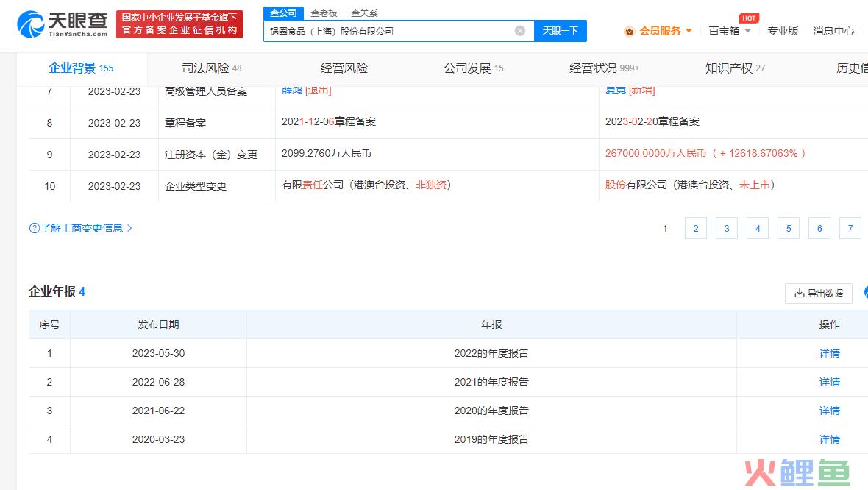Click the 2099.2760万人民币 value
The image size is (868, 490).
point(327,153)
